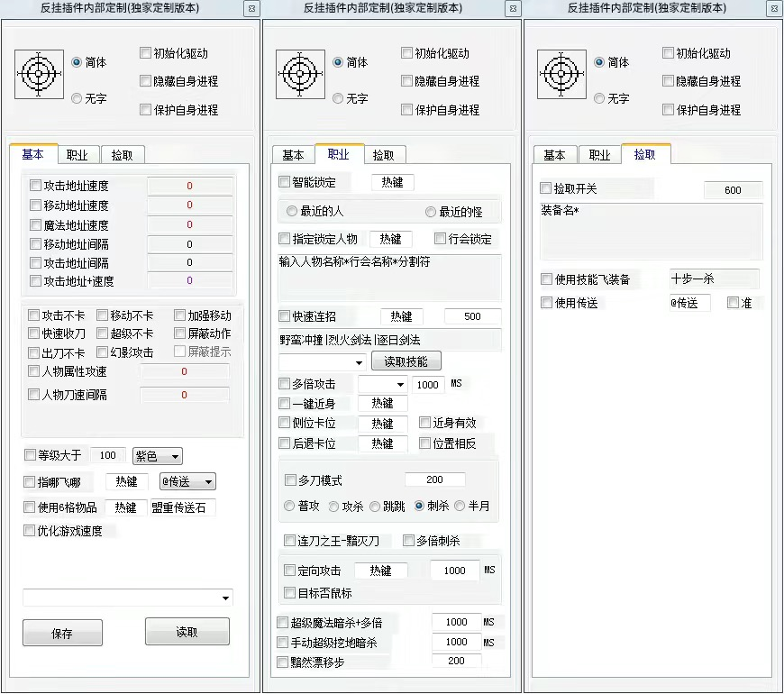Click the 等级大于 value field showing 100
The height and width of the screenshot is (694, 784).
[x=107, y=455]
